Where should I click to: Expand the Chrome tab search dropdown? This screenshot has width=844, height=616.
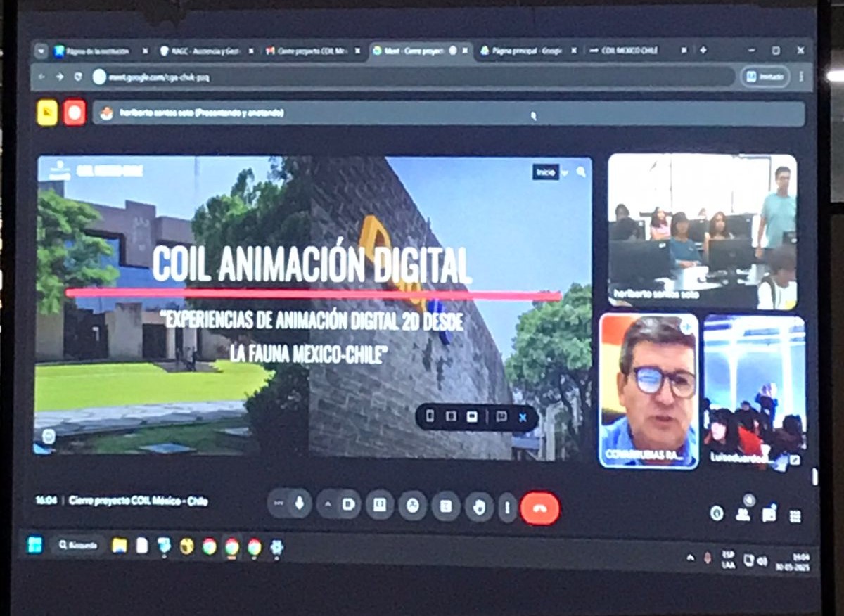[41, 51]
